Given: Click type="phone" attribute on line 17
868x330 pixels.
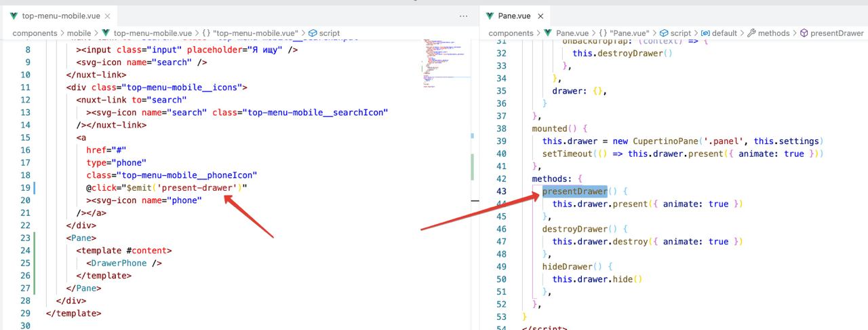Looking at the screenshot, I should coord(116,162).
